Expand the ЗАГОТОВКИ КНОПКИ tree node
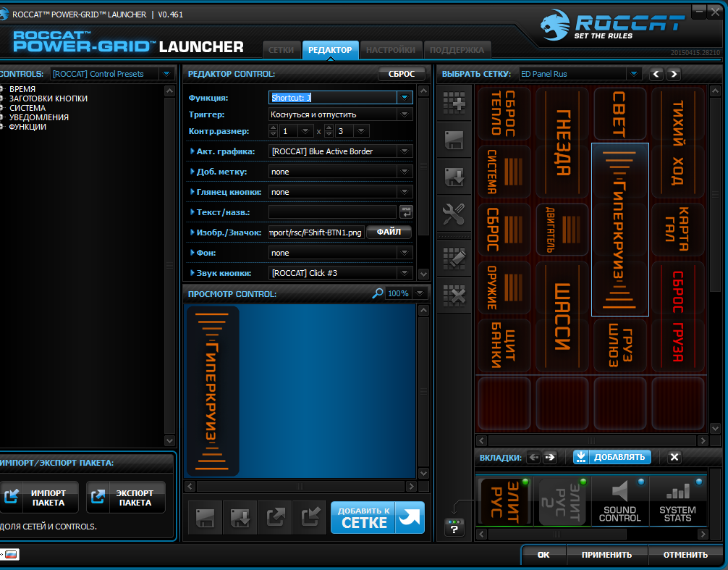Image resolution: width=728 pixels, height=570 pixels. [x=2, y=98]
